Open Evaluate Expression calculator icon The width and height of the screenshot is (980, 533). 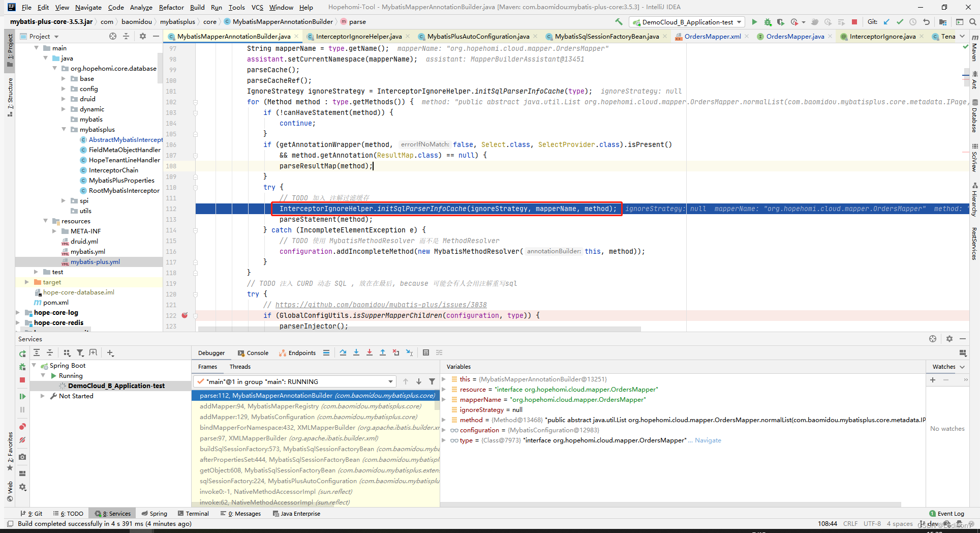coord(426,352)
